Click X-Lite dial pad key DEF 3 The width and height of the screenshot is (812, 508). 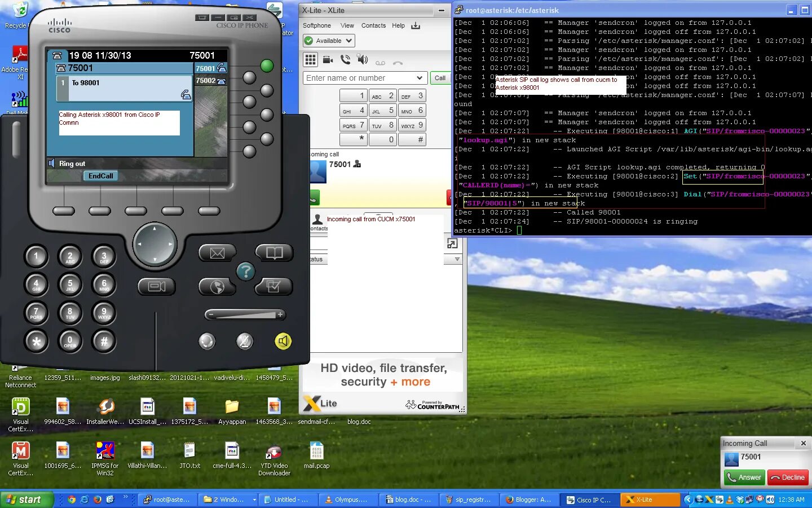pyautogui.click(x=412, y=96)
